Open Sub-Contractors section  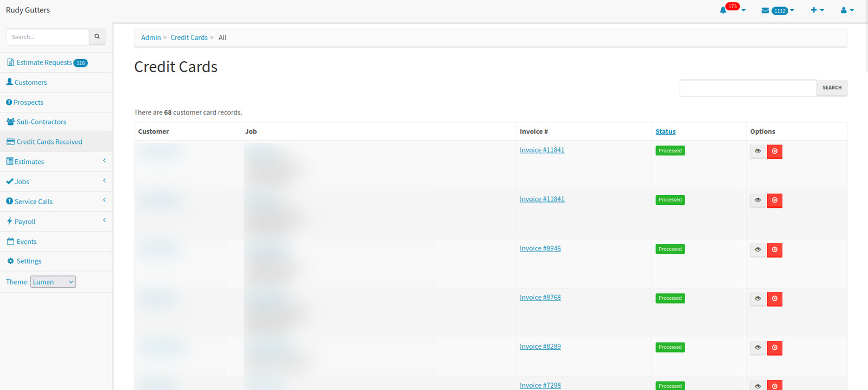[36, 122]
